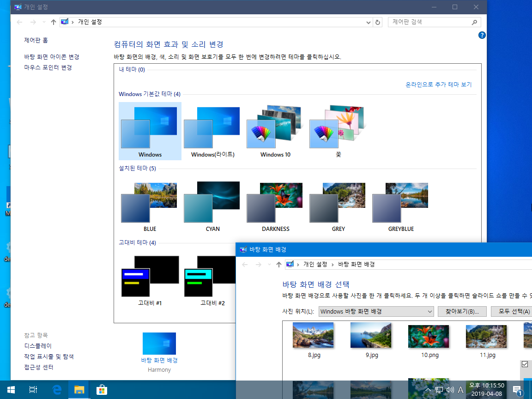Image resolution: width=532 pixels, height=399 pixels.
Task: Go back in 개인 설정 window
Action: [20, 22]
